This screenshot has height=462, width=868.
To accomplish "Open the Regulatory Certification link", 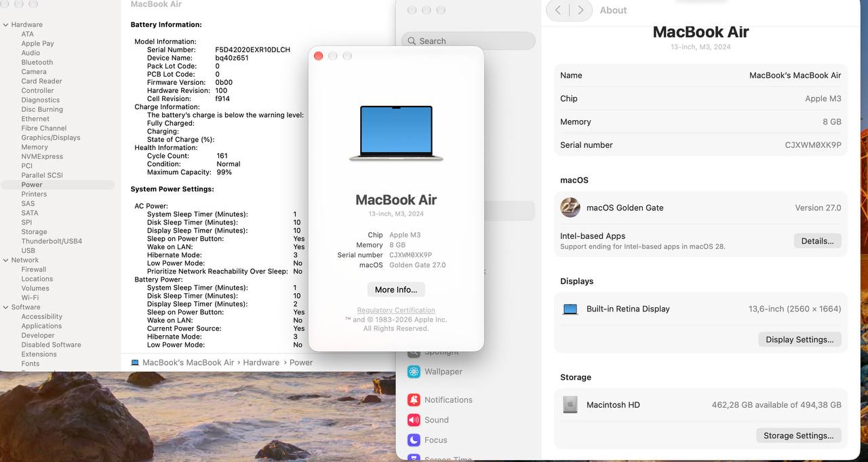I will point(396,310).
